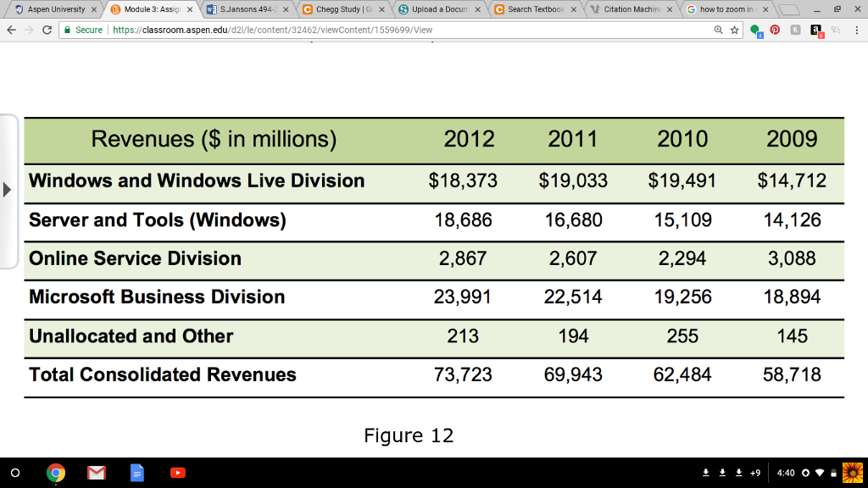
Task: Close the Chegg Study tab
Action: 381,9
